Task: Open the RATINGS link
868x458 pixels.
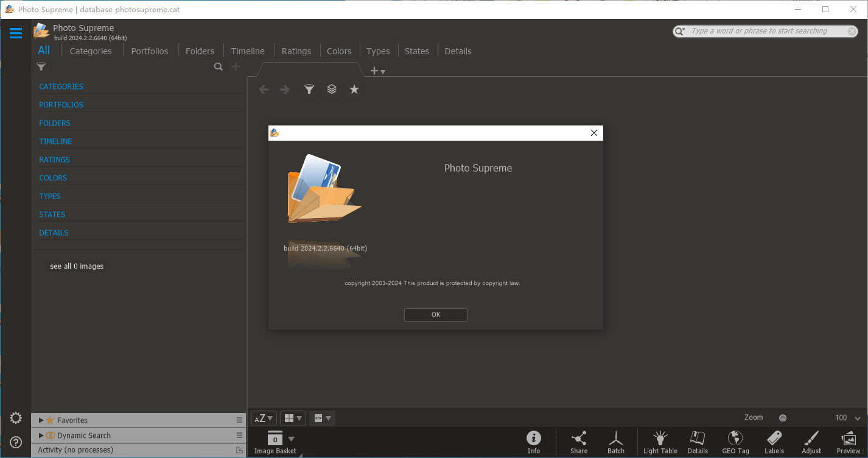Action: 54,160
